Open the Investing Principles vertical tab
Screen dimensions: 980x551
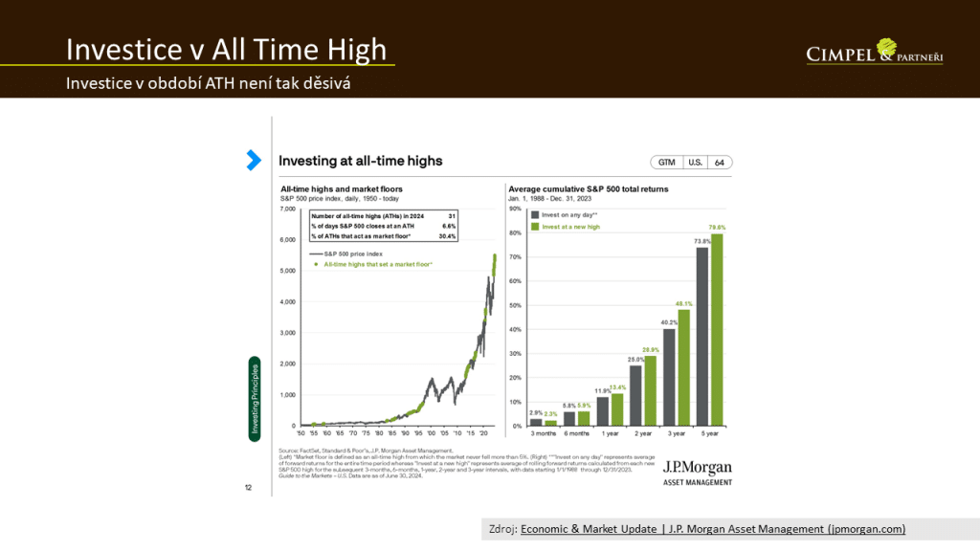coord(255,399)
